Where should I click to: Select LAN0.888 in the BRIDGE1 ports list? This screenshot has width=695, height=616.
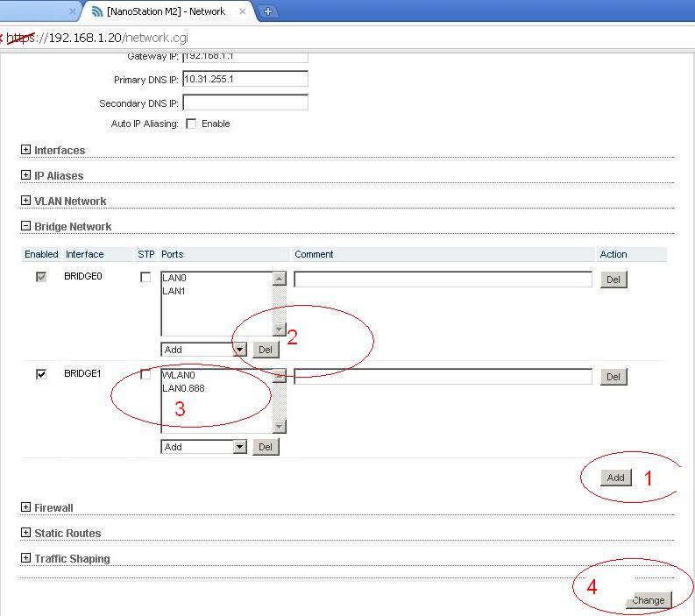(183, 388)
